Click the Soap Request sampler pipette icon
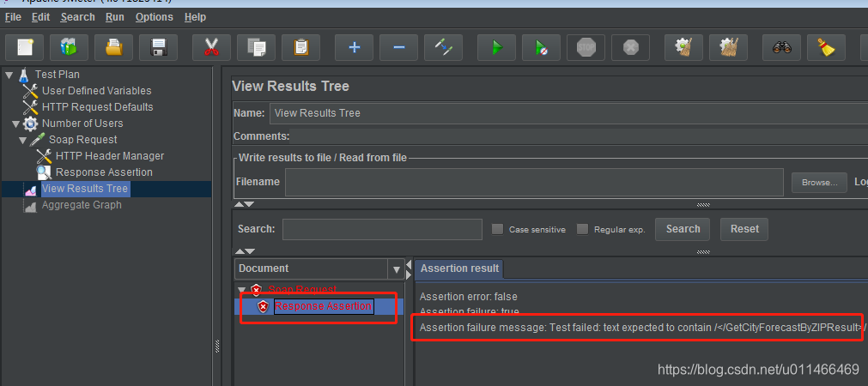The width and height of the screenshot is (868, 386). pyautogui.click(x=37, y=139)
